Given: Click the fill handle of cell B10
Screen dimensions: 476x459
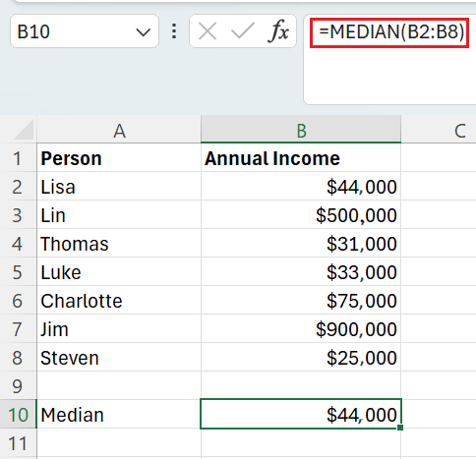Looking at the screenshot, I should (400, 428).
